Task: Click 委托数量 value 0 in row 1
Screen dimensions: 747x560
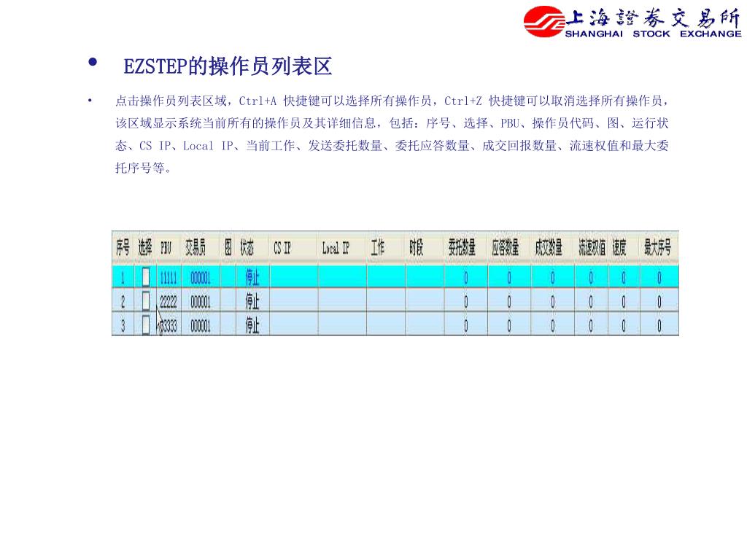Action: click(465, 278)
